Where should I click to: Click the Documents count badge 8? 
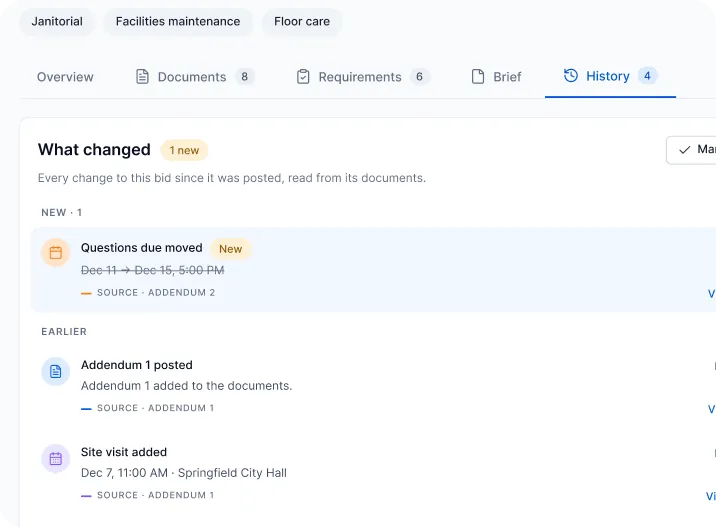pos(245,77)
